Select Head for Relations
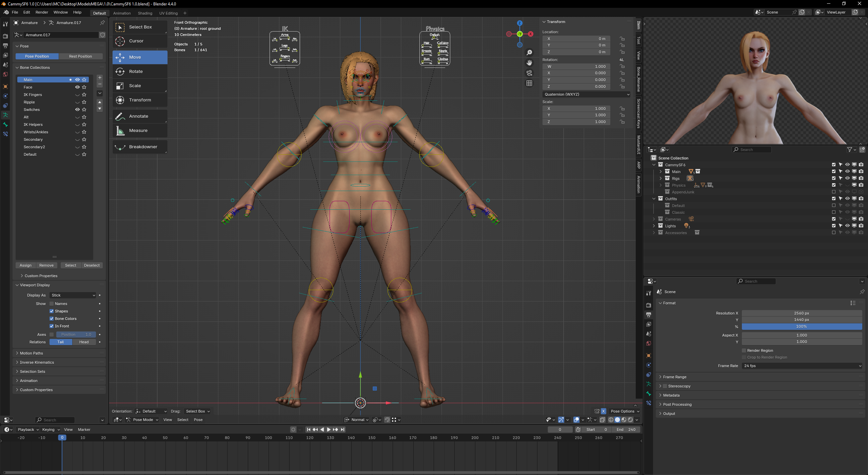868x475 pixels. click(x=84, y=342)
